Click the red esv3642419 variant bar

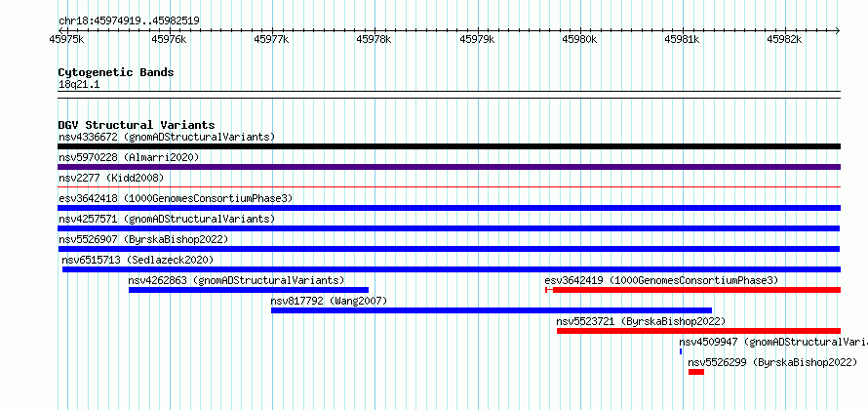coord(693,290)
